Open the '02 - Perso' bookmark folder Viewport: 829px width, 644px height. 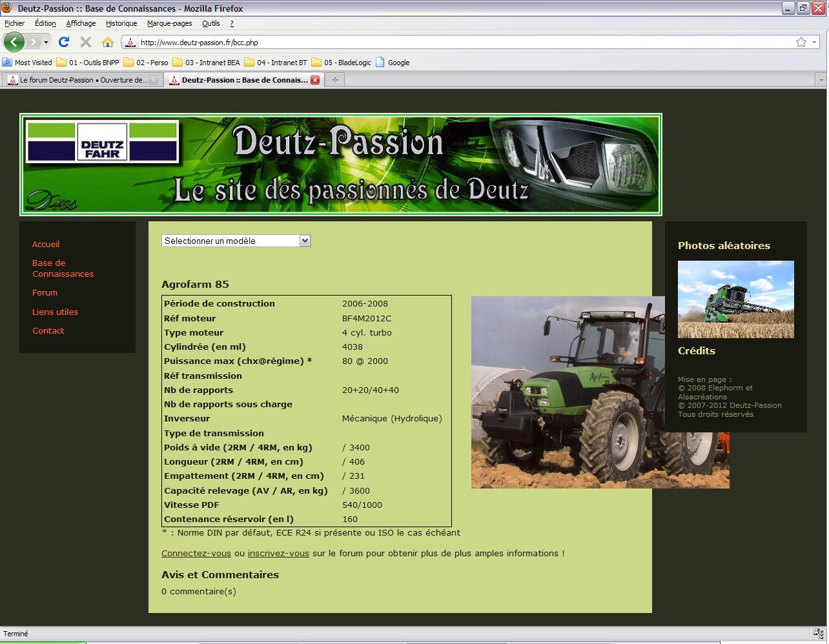coord(146,63)
